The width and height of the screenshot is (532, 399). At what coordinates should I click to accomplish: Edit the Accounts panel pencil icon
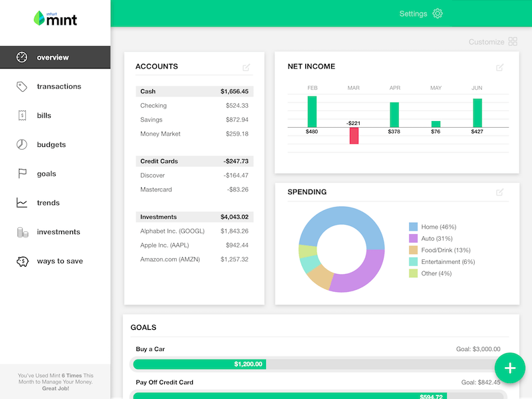(247, 67)
